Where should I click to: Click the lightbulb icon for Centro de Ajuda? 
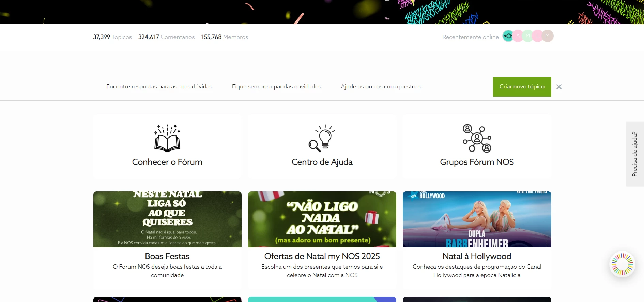(x=322, y=138)
